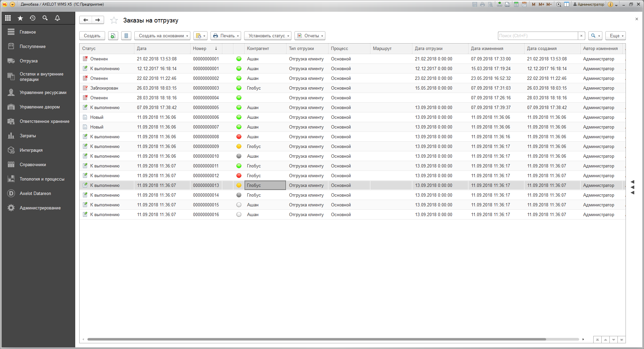The image size is (644, 349).
Task: Clear the search field with the x button
Action: point(582,36)
